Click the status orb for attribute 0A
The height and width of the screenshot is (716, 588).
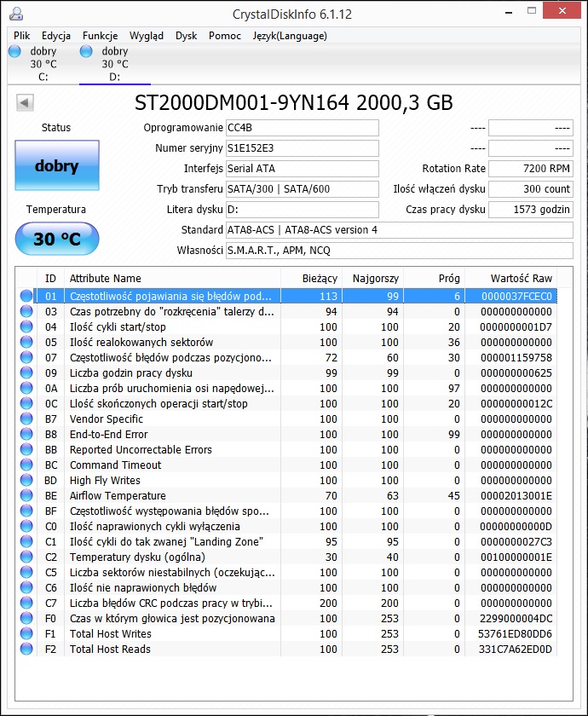26,388
